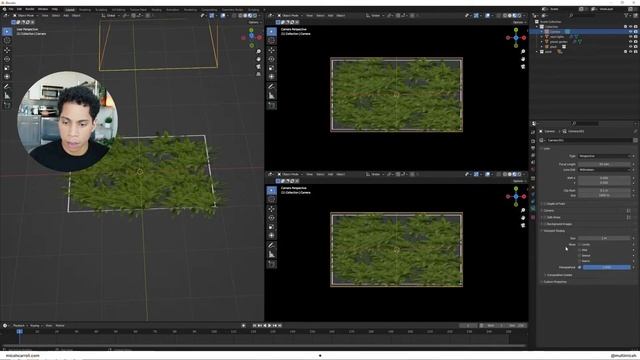640x360 pixels.
Task: Select the Rotate tool in top-right camera viewport
Action: click(x=271, y=59)
